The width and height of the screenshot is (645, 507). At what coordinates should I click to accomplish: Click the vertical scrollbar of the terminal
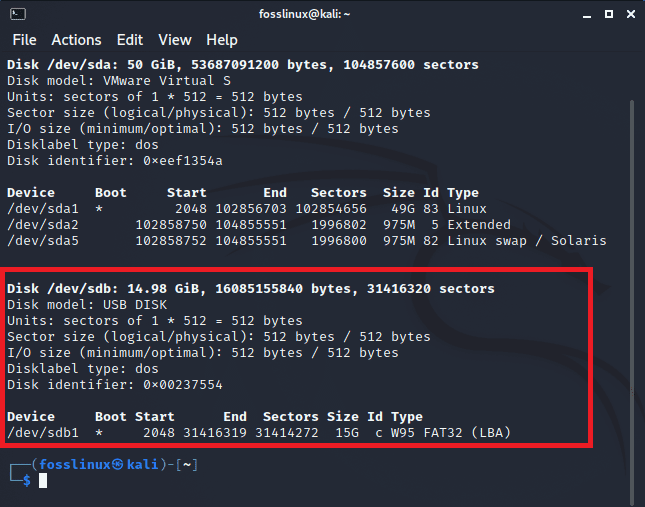coord(632,302)
